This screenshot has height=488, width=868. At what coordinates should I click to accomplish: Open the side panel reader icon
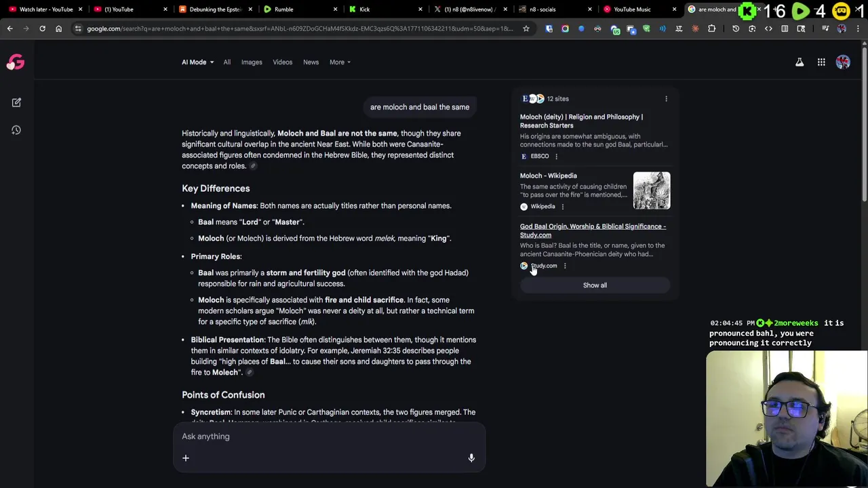[x=785, y=28]
